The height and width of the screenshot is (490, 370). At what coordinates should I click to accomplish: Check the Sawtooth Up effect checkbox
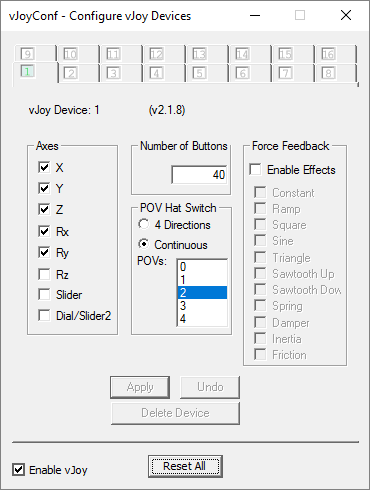point(260,273)
